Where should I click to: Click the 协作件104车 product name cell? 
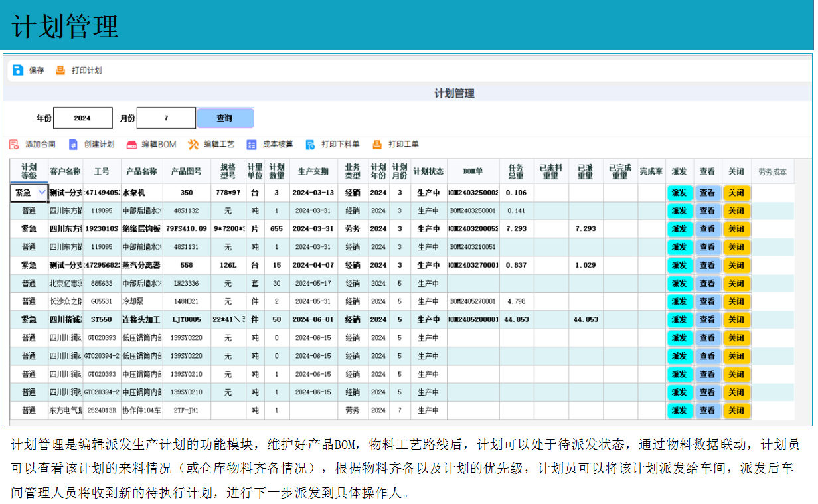pyautogui.click(x=141, y=410)
